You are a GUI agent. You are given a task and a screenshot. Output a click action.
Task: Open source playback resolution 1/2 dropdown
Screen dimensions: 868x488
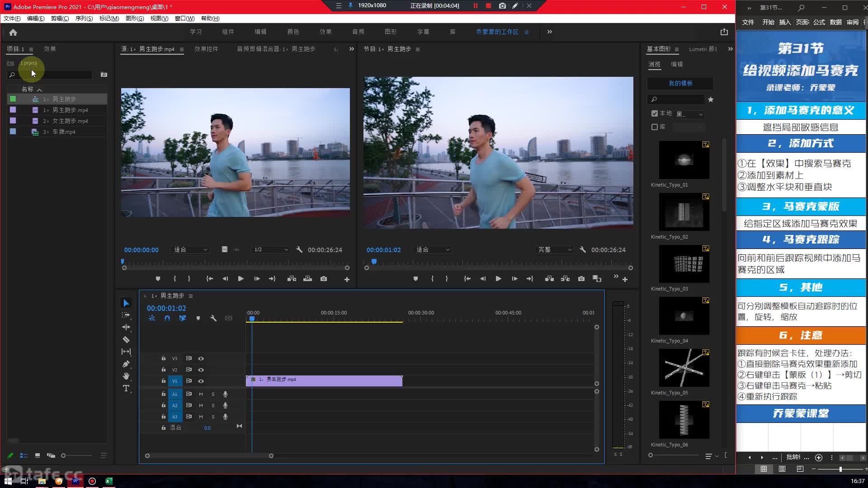pyautogui.click(x=270, y=249)
